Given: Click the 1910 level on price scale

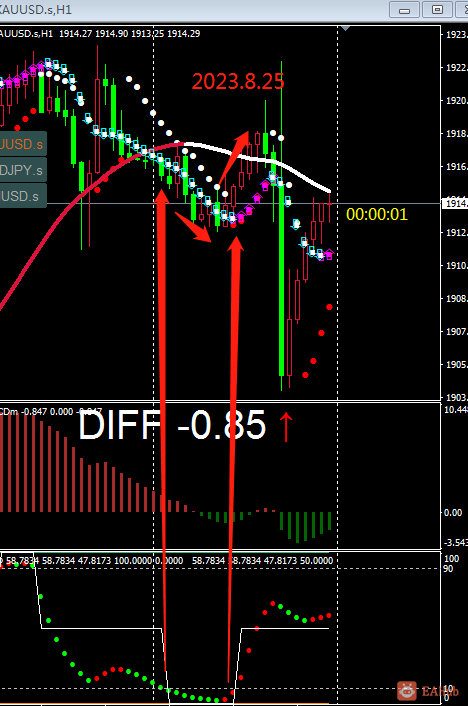Looking at the screenshot, I should pyautogui.click(x=456, y=266).
